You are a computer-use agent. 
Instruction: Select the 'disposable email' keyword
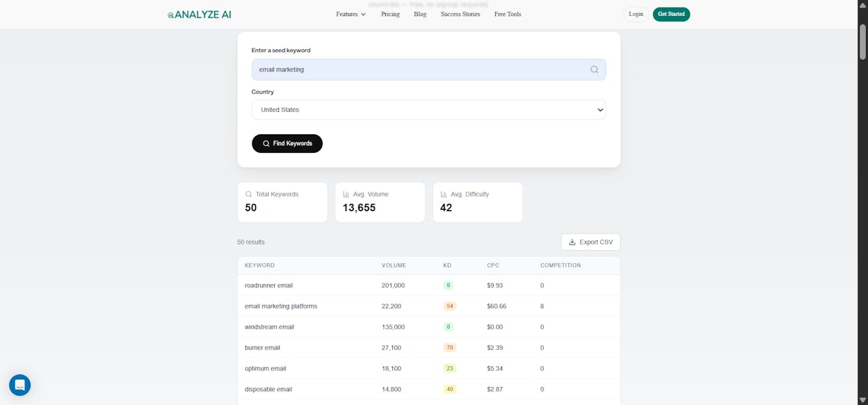268,390
